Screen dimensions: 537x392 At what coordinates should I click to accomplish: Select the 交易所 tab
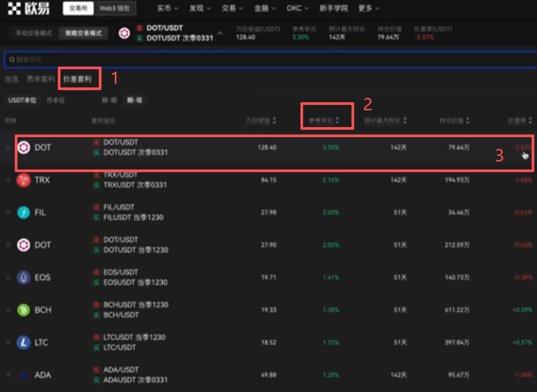[x=78, y=8]
